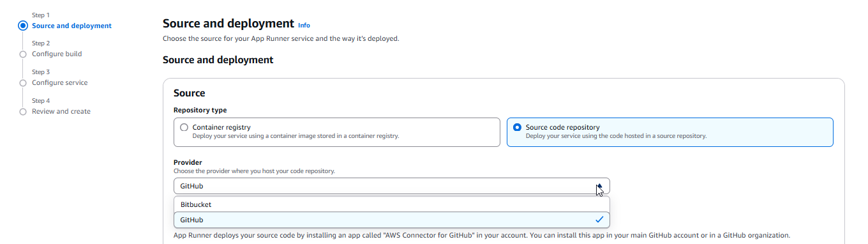The height and width of the screenshot is (244, 868).
Task: Choose GitHub option in the provider list
Action: [x=391, y=220]
